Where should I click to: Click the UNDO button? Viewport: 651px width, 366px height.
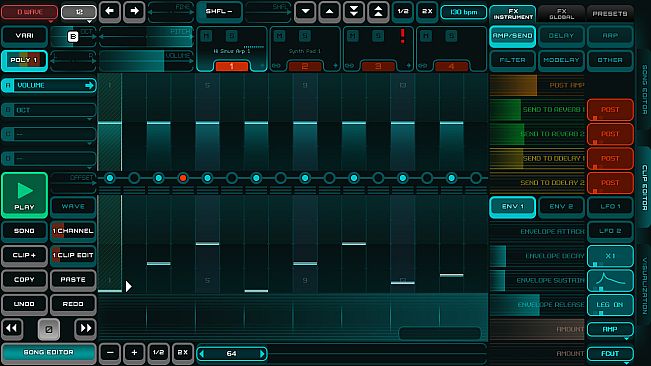coord(24,304)
